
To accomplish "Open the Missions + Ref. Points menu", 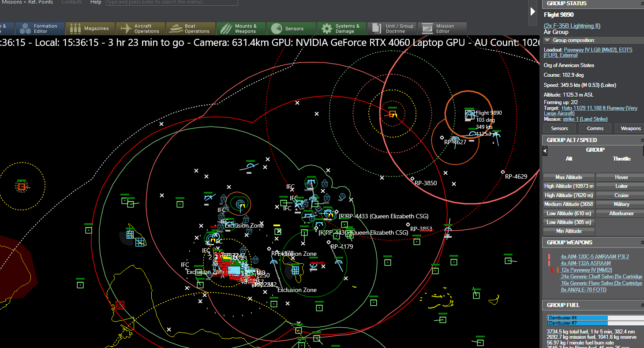I will click(x=26, y=2).
